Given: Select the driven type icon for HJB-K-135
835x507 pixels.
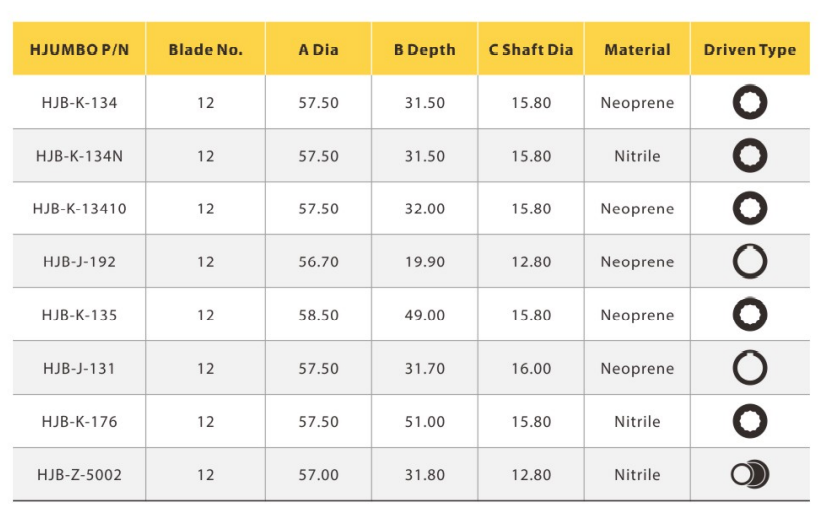Looking at the screenshot, I should [x=749, y=314].
